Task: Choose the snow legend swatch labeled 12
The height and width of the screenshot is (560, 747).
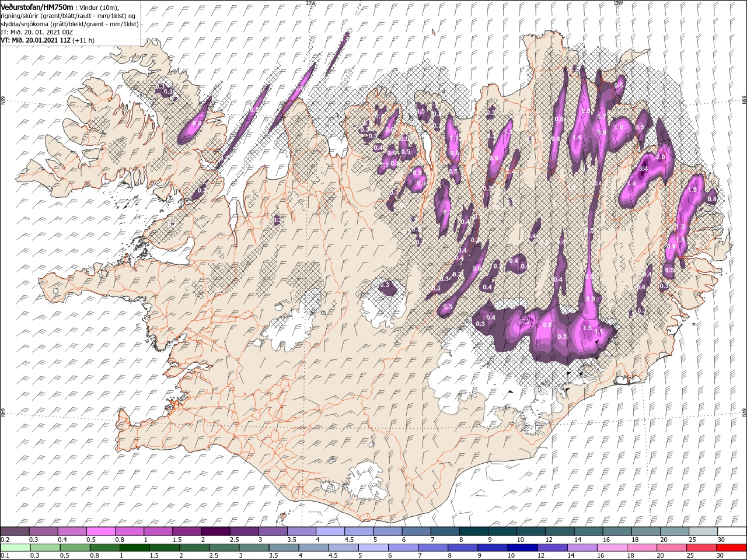Action: [558, 531]
